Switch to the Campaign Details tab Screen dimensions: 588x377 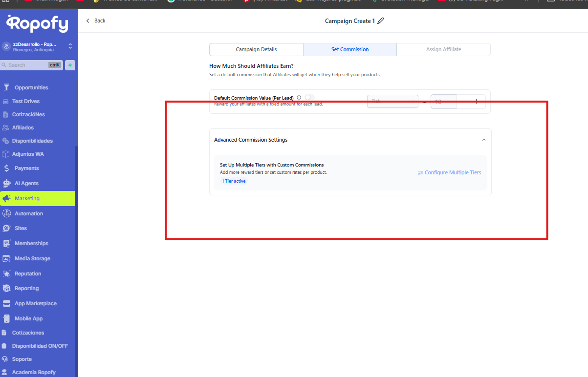[256, 49]
